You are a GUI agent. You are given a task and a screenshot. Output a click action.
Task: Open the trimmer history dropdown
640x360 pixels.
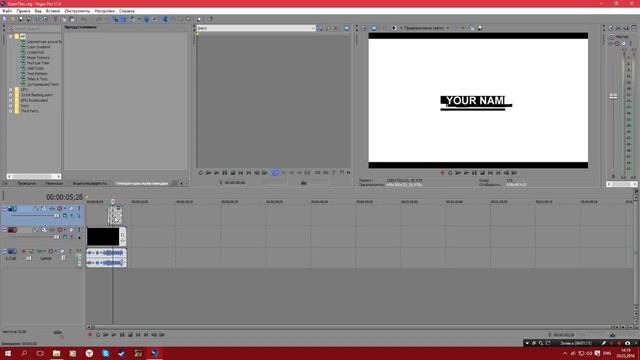[313, 28]
